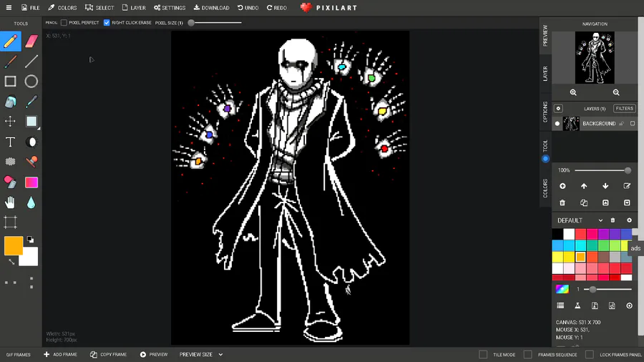The height and width of the screenshot is (362, 644).
Task: Swap primary and secondary colors arrow
Action: tap(11, 261)
